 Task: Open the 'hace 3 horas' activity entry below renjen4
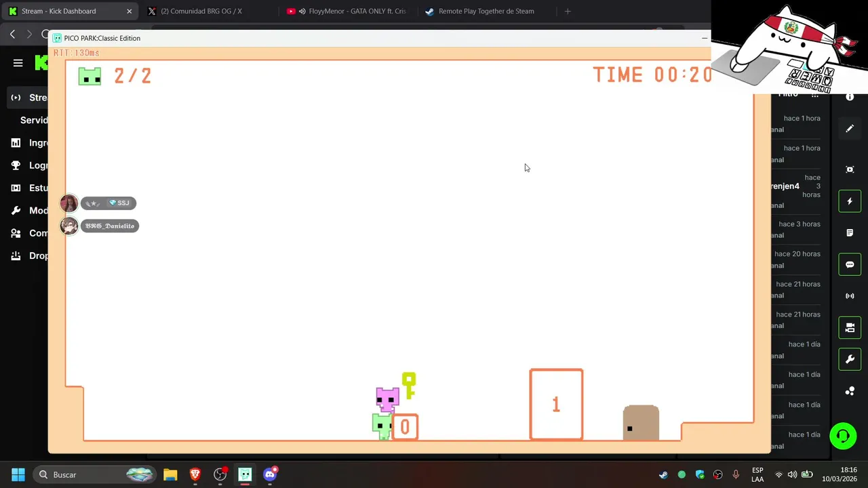pyautogui.click(x=795, y=229)
